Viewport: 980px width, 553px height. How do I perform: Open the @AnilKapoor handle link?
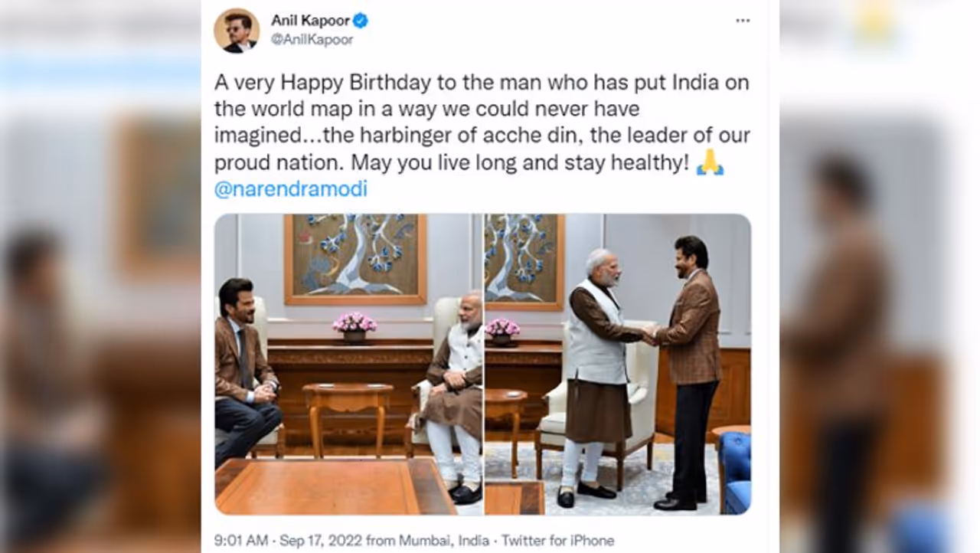312,40
